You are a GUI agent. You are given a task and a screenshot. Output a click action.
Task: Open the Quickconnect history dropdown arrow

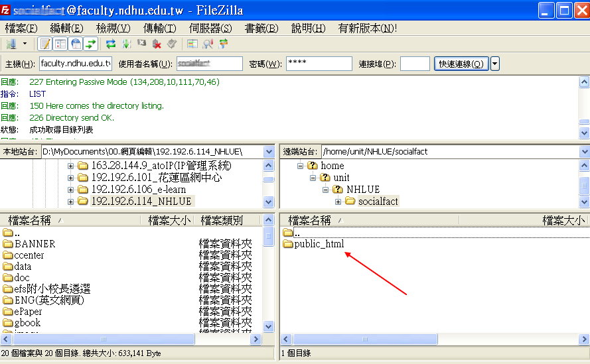pyautogui.click(x=495, y=64)
